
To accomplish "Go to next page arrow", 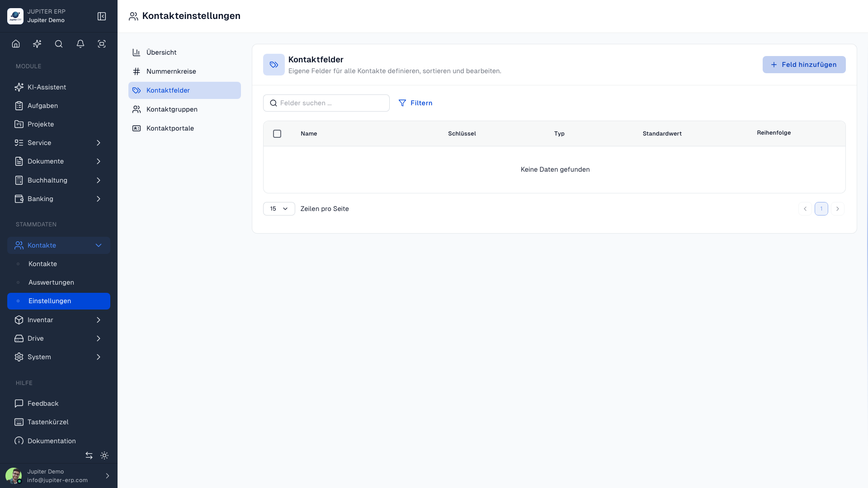I will (838, 209).
